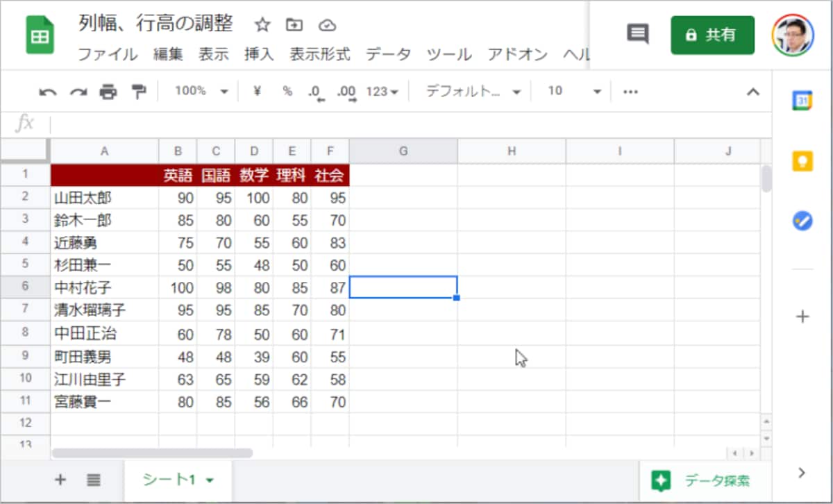Open Google Tasks in side panel
Viewport: 833px width, 504px height.
click(x=802, y=221)
